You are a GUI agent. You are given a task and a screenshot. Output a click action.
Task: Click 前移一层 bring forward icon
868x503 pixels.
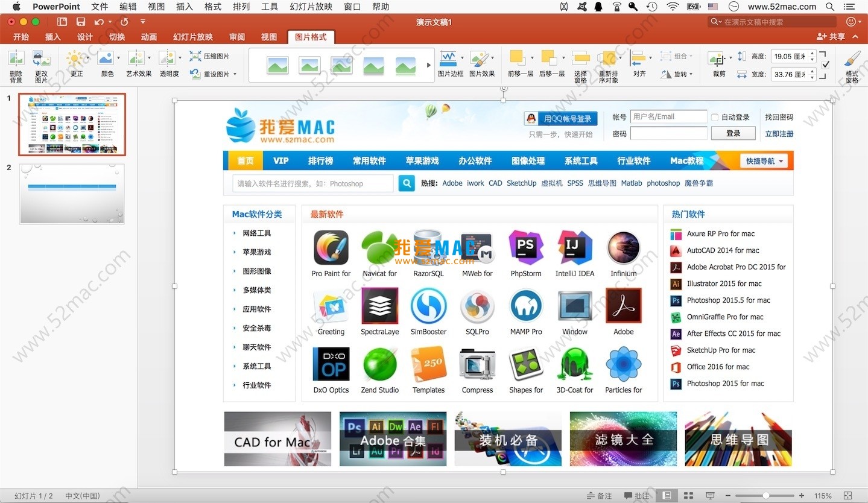(x=518, y=58)
